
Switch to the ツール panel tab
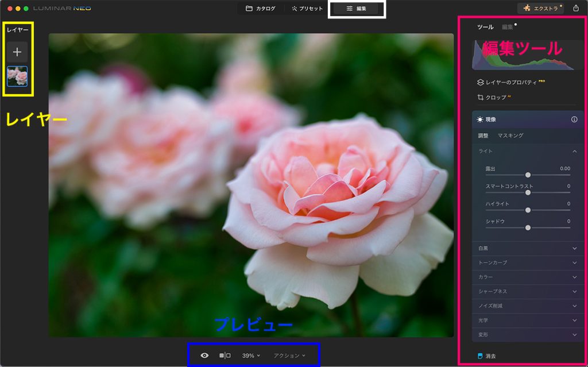click(x=485, y=27)
